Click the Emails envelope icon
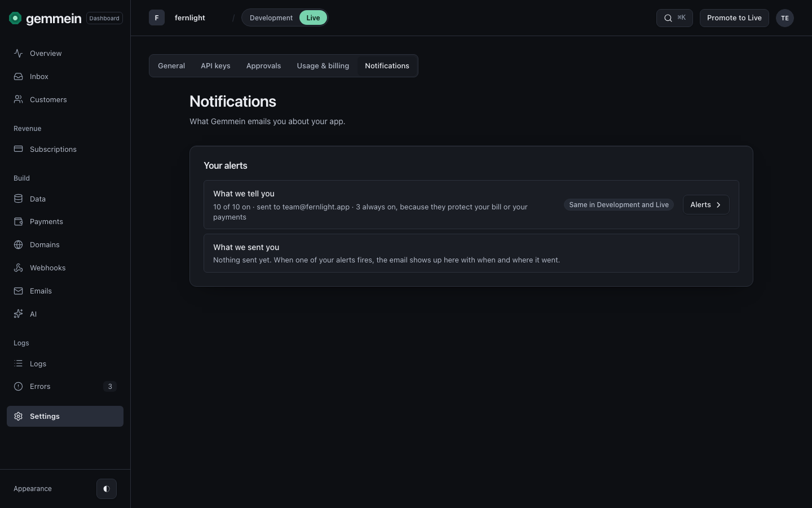This screenshot has width=812, height=508. tap(19, 291)
